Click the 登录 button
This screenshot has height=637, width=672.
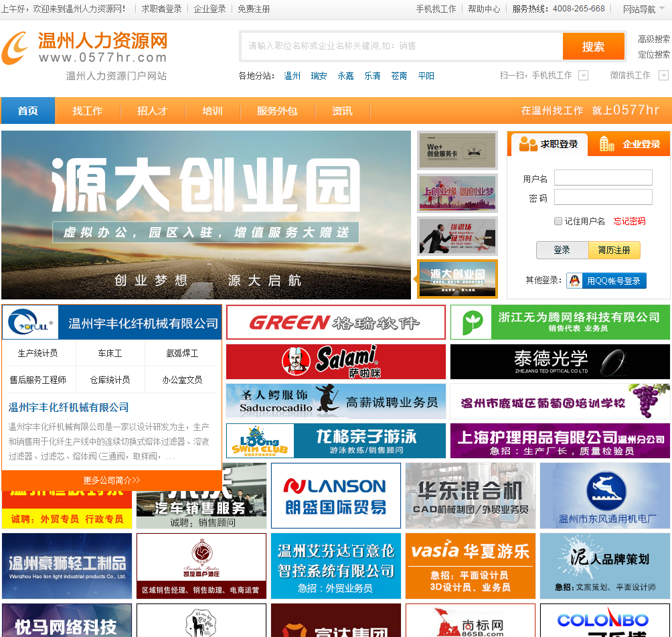[562, 250]
